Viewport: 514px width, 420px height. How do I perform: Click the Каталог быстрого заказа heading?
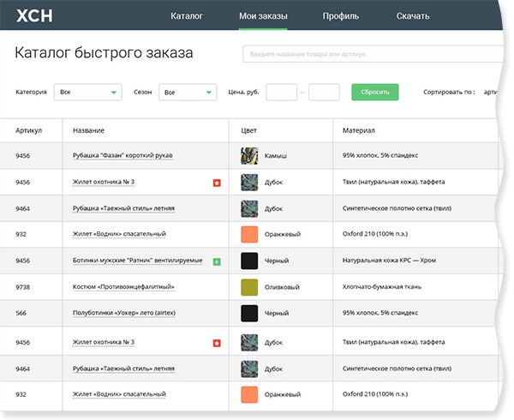pyautogui.click(x=104, y=53)
